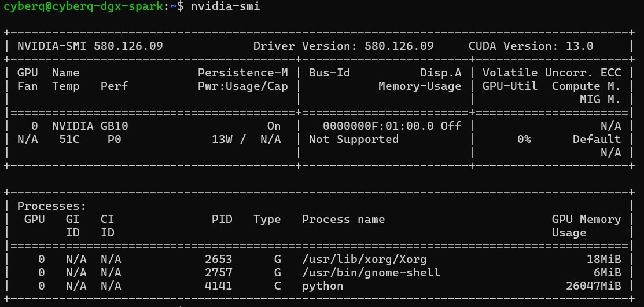Screen dimensions: 644x307
Task: Click the /usr/bin/gnome-shell process name
Action: 371,272
